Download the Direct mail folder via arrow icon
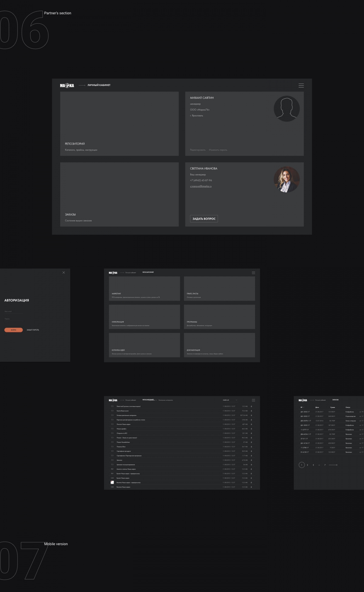The width and height of the screenshot is (364, 592). coord(251,407)
